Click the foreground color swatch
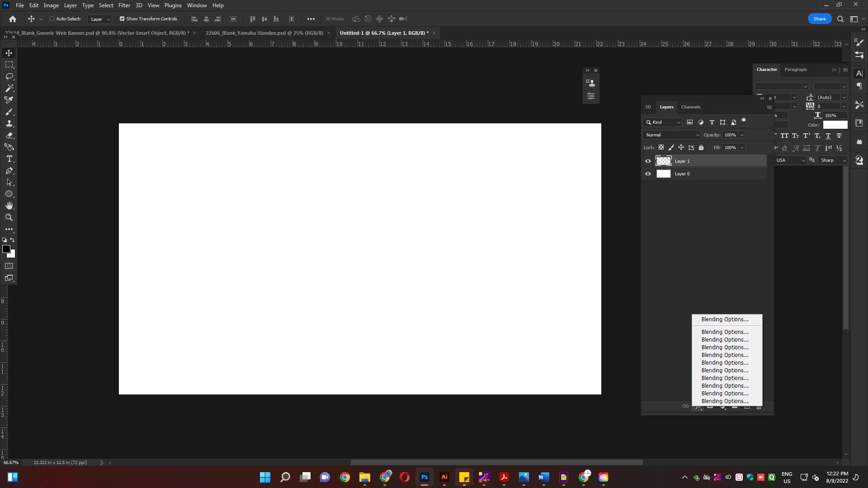 6,249
